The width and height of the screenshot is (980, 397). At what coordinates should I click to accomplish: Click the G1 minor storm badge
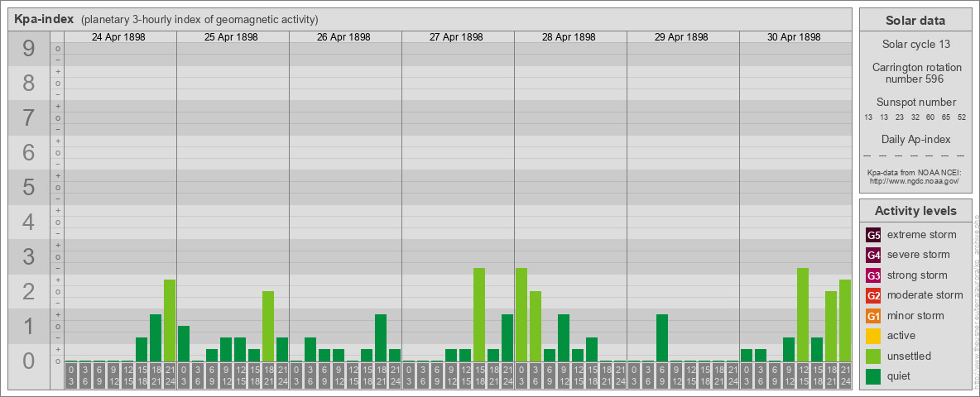(x=873, y=315)
